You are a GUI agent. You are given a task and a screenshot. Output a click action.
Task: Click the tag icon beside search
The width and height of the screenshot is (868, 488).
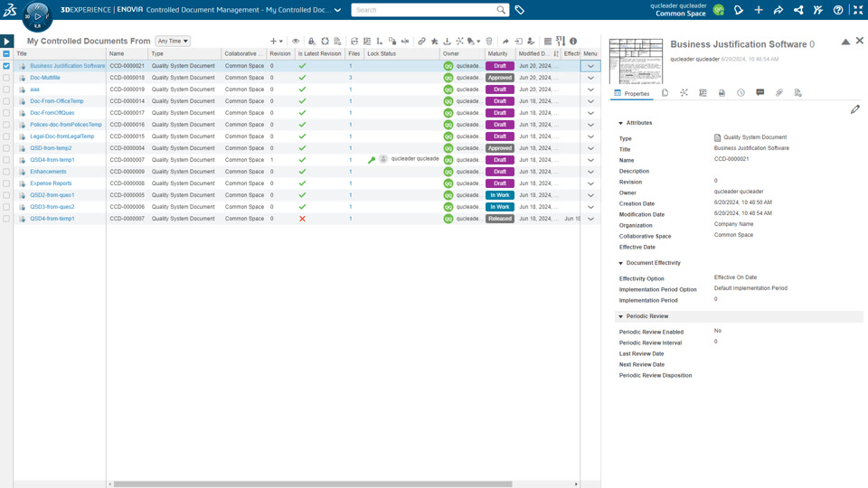(520, 10)
